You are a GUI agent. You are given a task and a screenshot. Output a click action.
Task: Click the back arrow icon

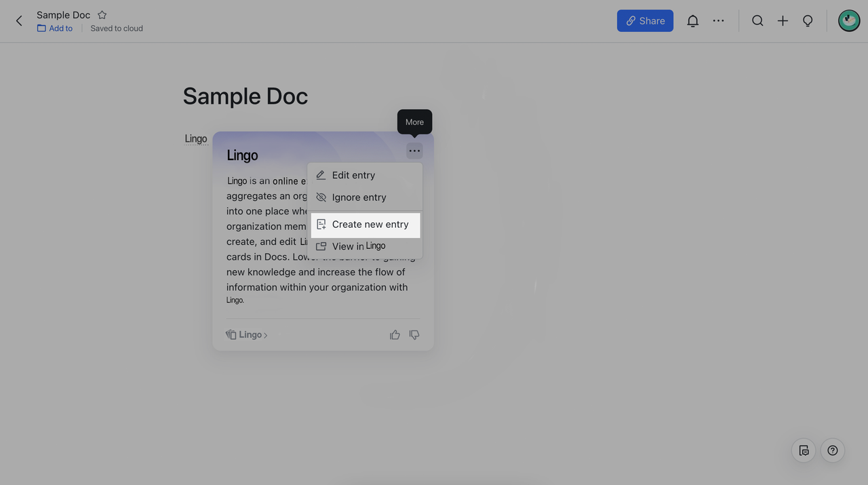click(19, 21)
